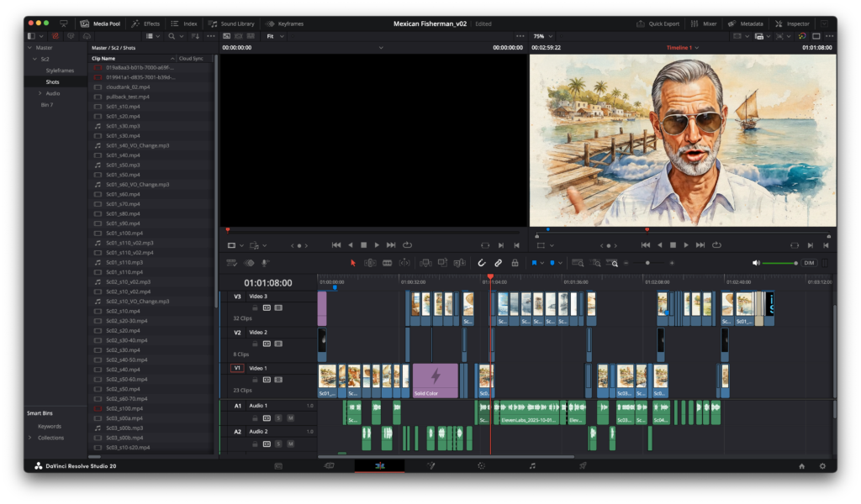This screenshot has width=861, height=504.
Task: Solo the Audio 1 track
Action: (x=278, y=417)
